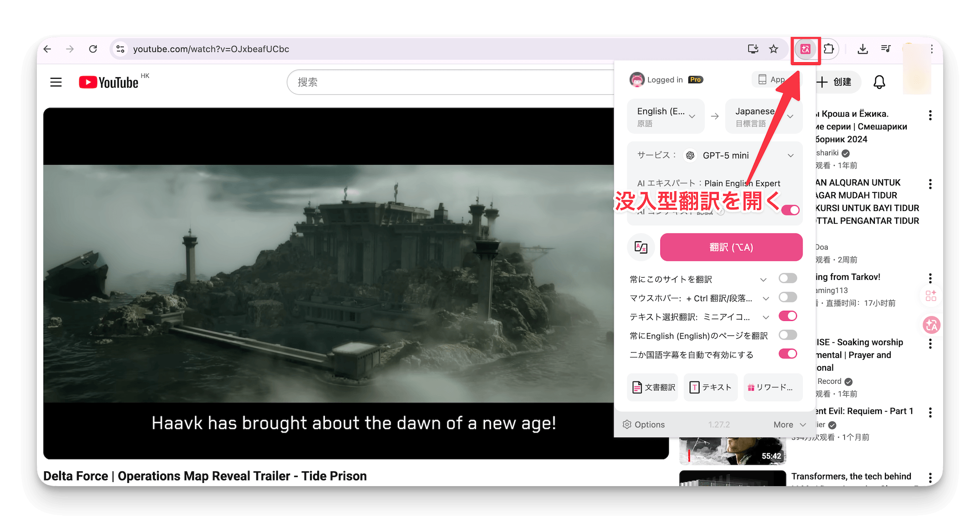The height and width of the screenshot is (523, 980).
Task: Open YouTube notifications bell
Action: 879,82
